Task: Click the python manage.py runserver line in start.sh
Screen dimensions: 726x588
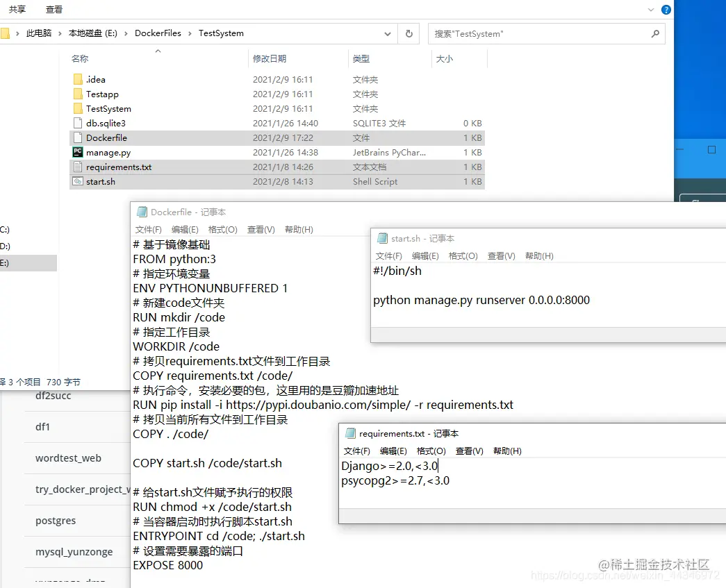Action: coord(481,300)
